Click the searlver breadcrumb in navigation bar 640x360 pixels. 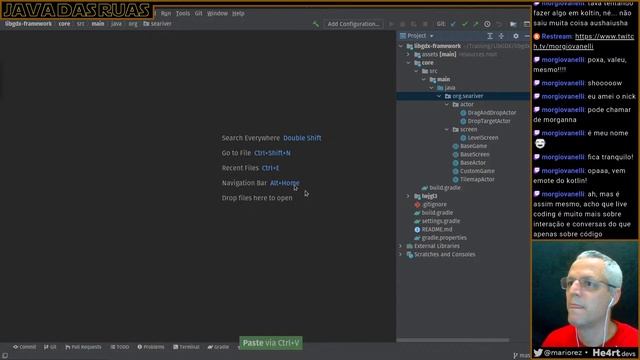point(157,24)
